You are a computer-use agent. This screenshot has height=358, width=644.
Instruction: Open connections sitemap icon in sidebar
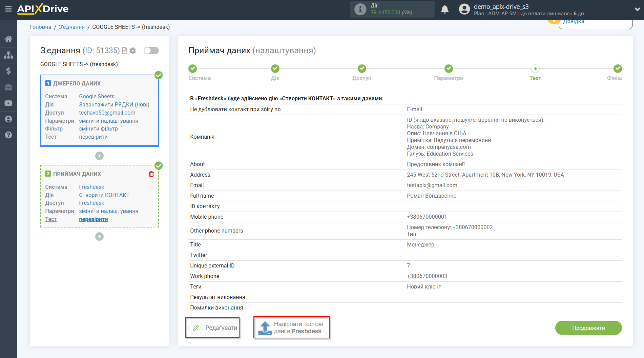[x=8, y=55]
